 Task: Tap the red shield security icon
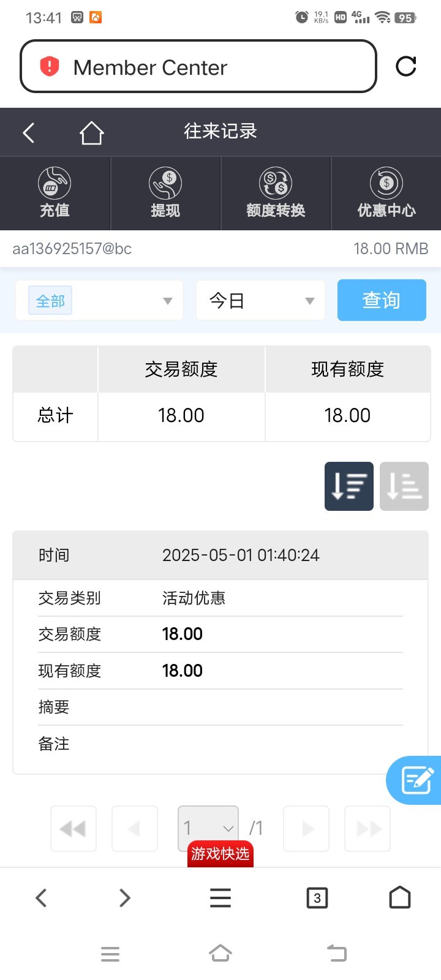click(49, 67)
